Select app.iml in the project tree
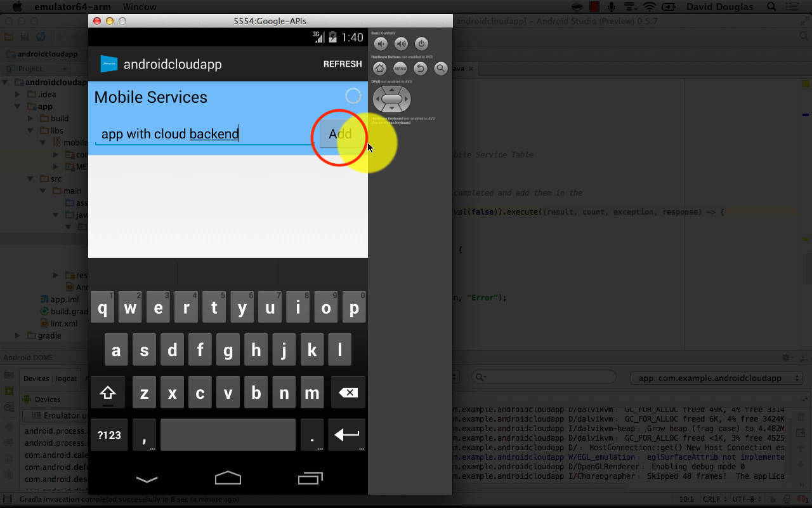 click(65, 300)
